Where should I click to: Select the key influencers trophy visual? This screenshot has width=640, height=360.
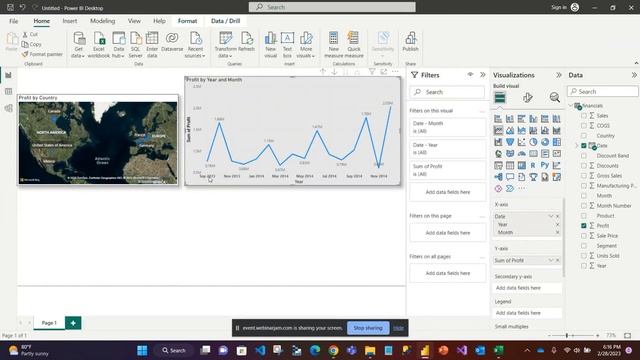(533, 177)
